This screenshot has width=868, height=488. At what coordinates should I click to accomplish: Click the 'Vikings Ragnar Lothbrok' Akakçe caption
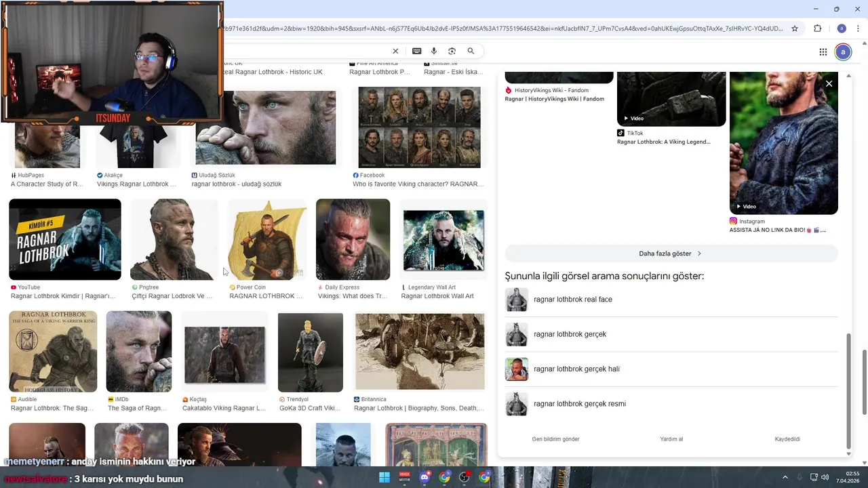[136, 184]
